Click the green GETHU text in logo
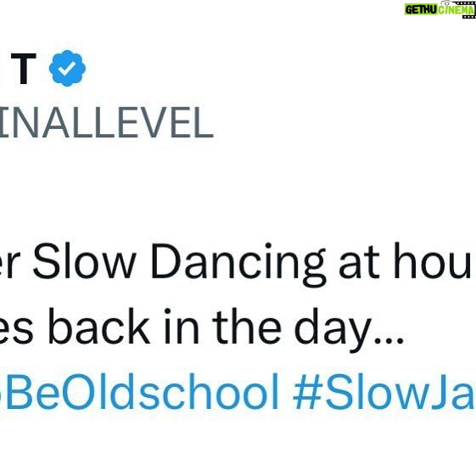The width and height of the screenshot is (476, 476). (421, 10)
